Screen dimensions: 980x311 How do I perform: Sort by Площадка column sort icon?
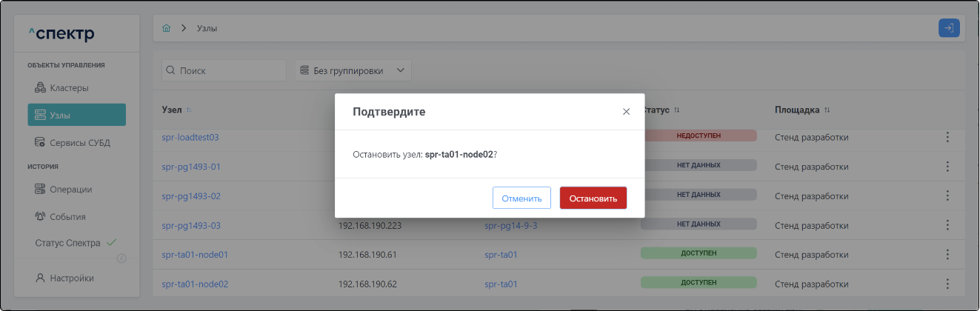[x=827, y=110]
